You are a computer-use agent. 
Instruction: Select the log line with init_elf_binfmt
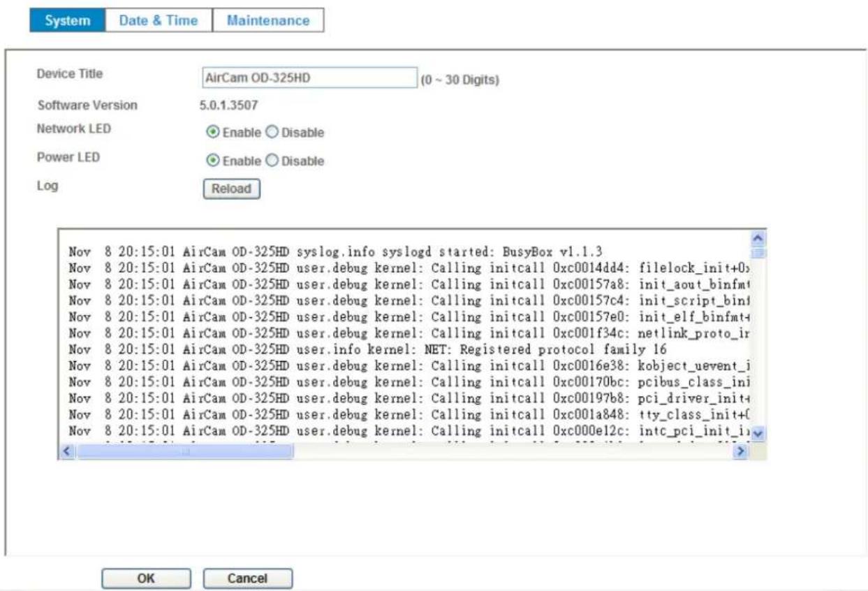click(x=409, y=316)
